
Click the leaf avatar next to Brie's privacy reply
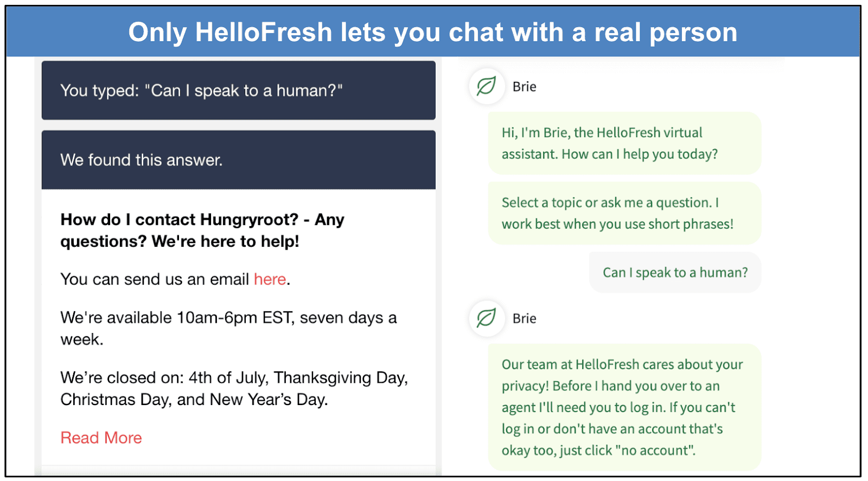coord(486,319)
